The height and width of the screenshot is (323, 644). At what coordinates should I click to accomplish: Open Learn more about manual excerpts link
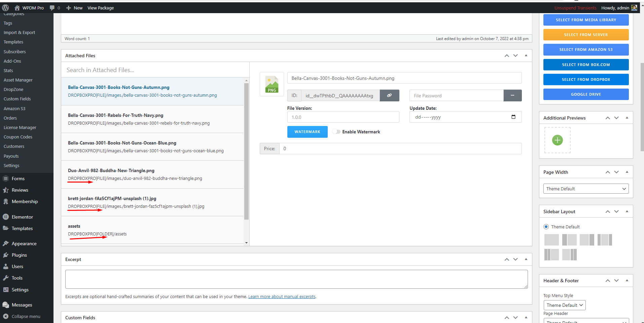click(282, 297)
